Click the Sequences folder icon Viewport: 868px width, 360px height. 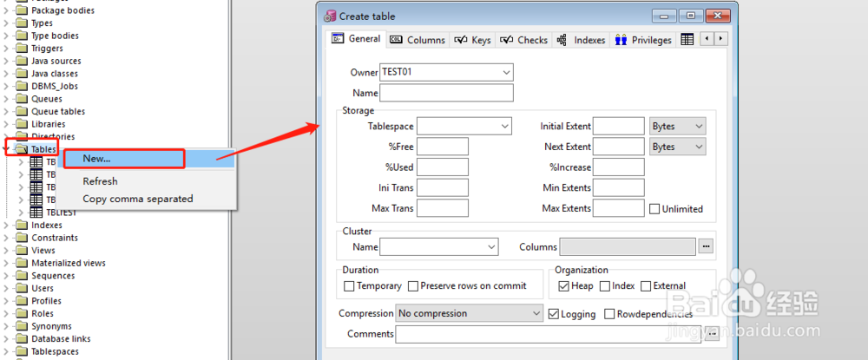22,276
